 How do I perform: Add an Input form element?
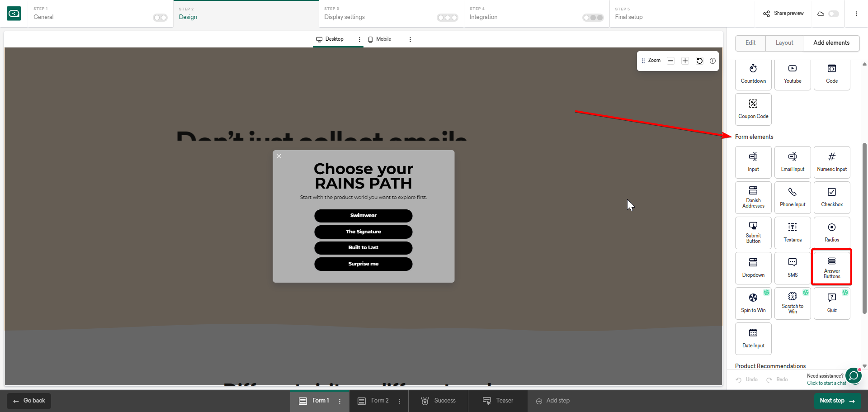point(753,162)
